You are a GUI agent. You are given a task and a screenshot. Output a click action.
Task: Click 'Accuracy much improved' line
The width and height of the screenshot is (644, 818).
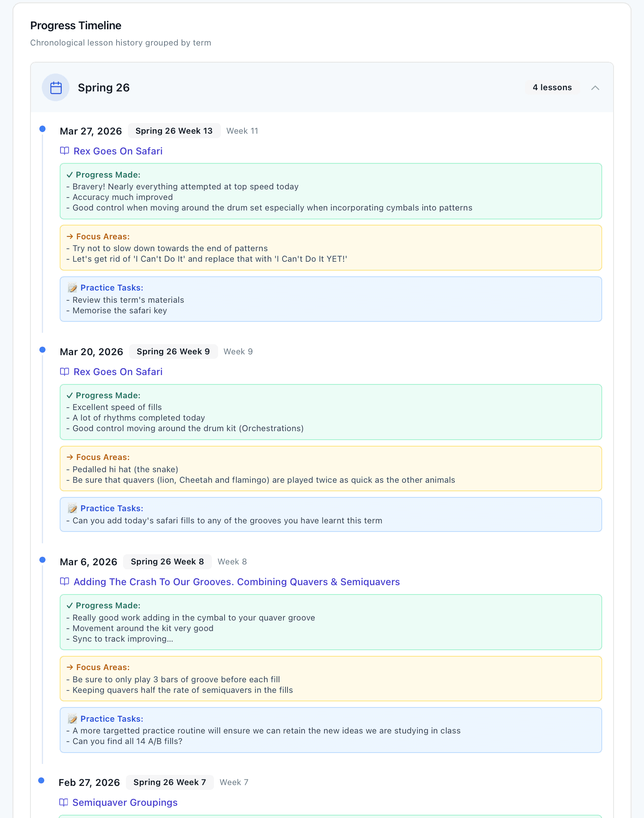[x=119, y=197]
